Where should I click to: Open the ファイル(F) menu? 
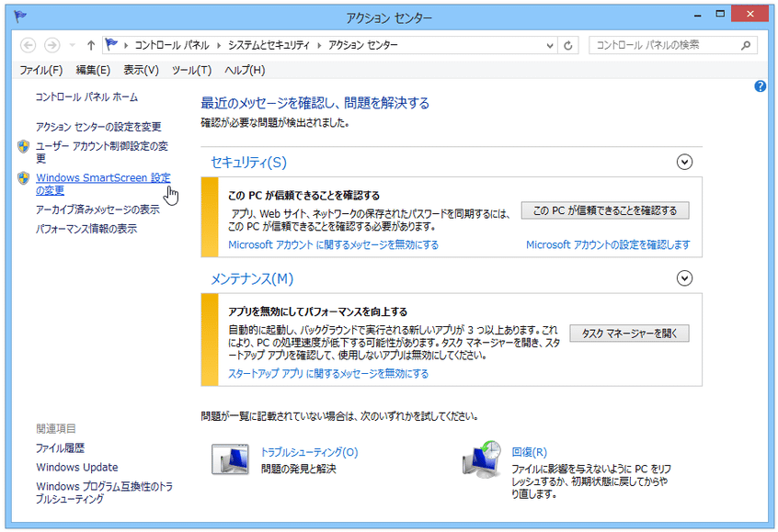[40, 71]
